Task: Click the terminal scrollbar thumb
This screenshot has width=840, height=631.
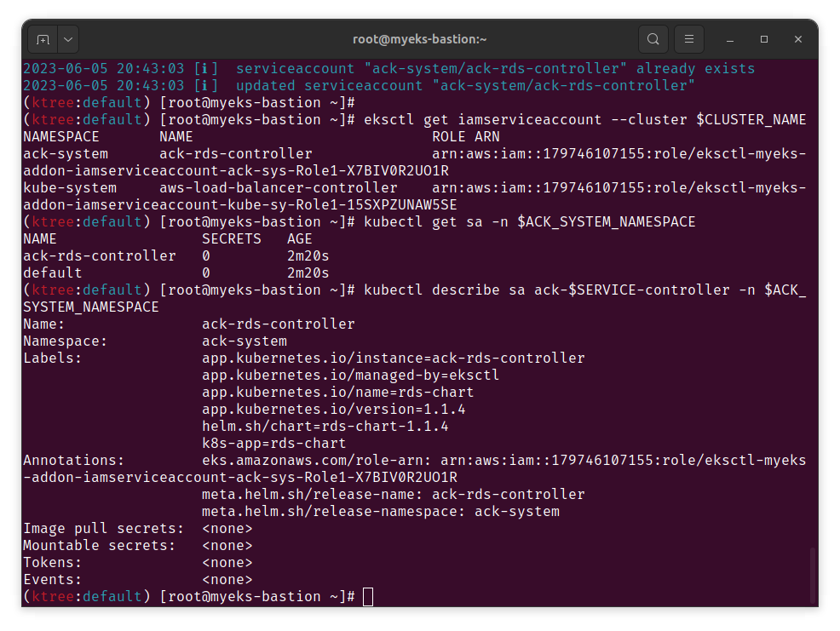Action: click(813, 576)
